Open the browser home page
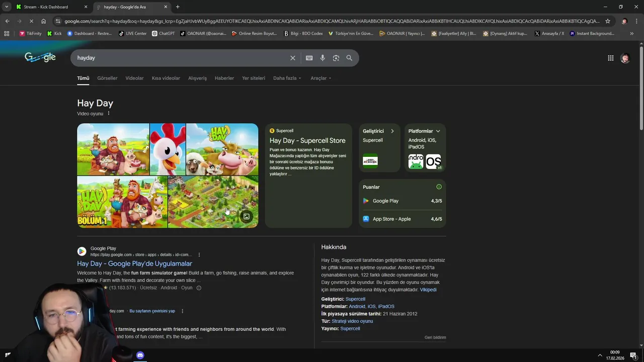 click(x=43, y=21)
